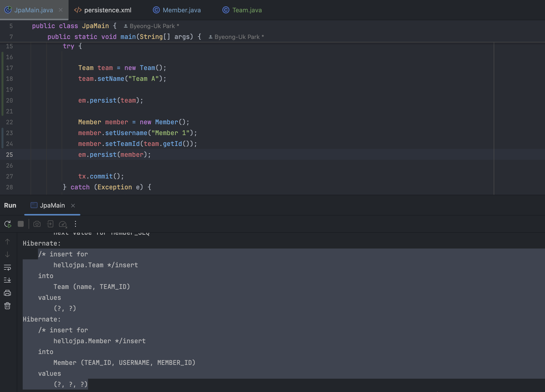Open the Run toolbar more options menu
545x392 pixels.
coord(75,224)
